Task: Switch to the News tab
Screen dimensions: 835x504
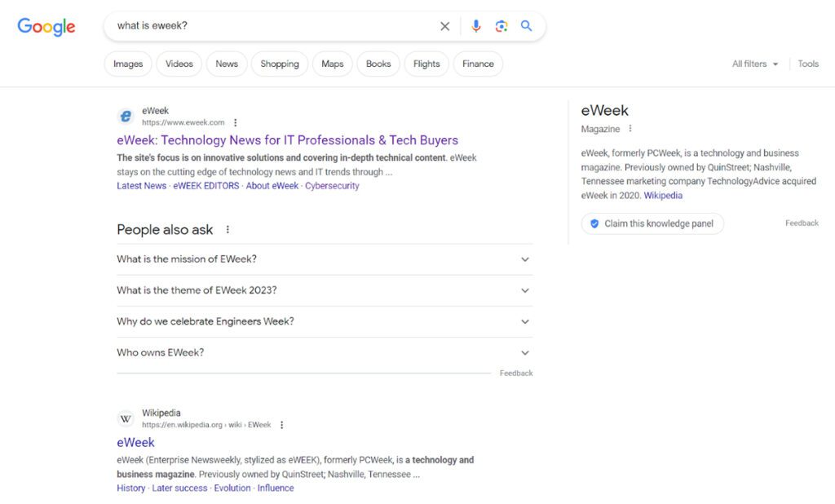Action: point(227,64)
